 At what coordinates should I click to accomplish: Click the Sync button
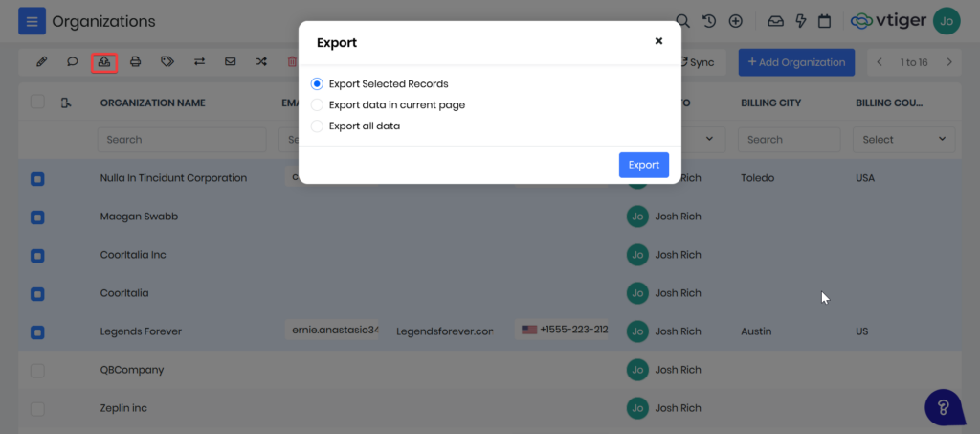click(x=697, y=62)
